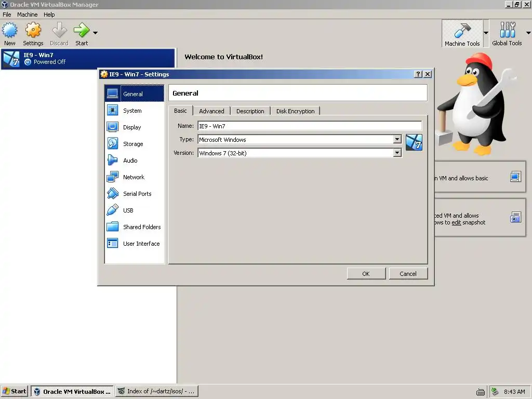Click the Details tool icon in welcome pane

coord(515,177)
